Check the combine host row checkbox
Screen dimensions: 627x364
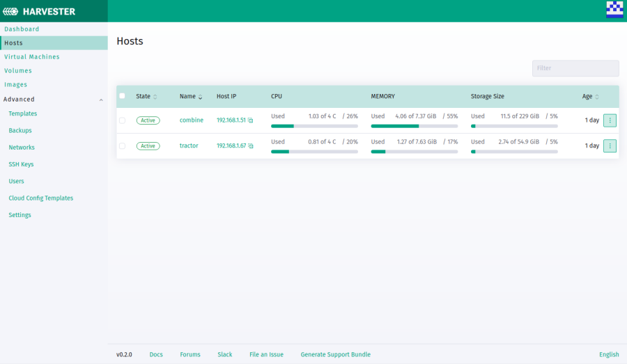pyautogui.click(x=123, y=120)
